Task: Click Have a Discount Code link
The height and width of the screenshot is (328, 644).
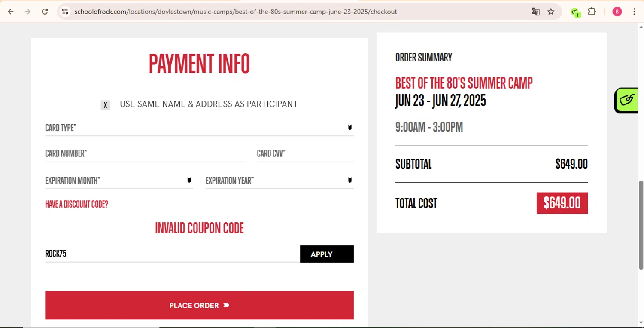Action: pyautogui.click(x=76, y=204)
